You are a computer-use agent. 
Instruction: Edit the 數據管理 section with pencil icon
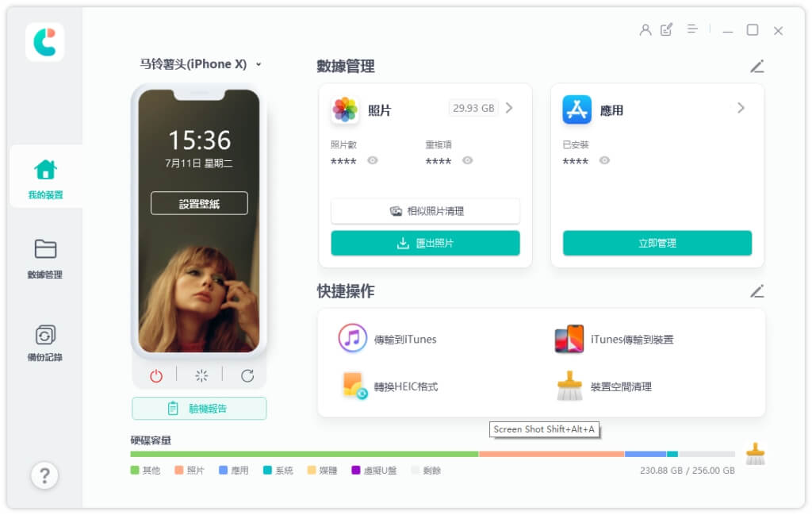[x=757, y=67]
